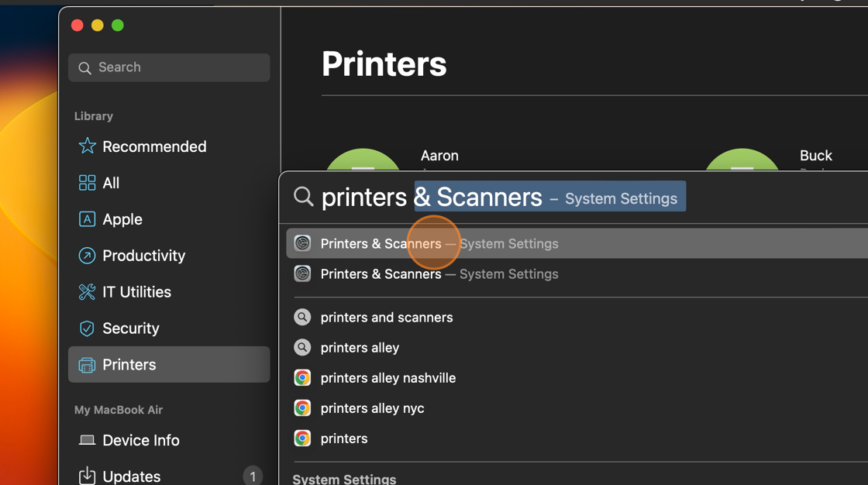Click System Settings icon on highlighted result
This screenshot has width=868, height=485.
302,243
